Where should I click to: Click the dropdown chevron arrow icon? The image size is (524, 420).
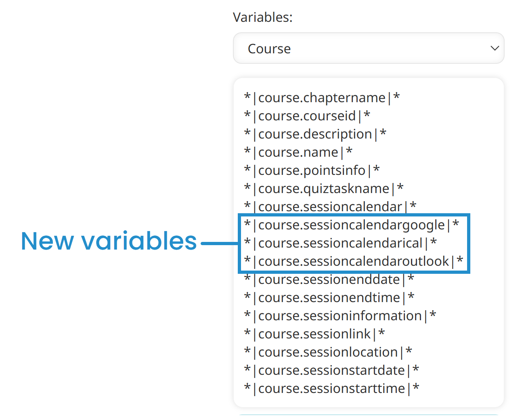495,48
